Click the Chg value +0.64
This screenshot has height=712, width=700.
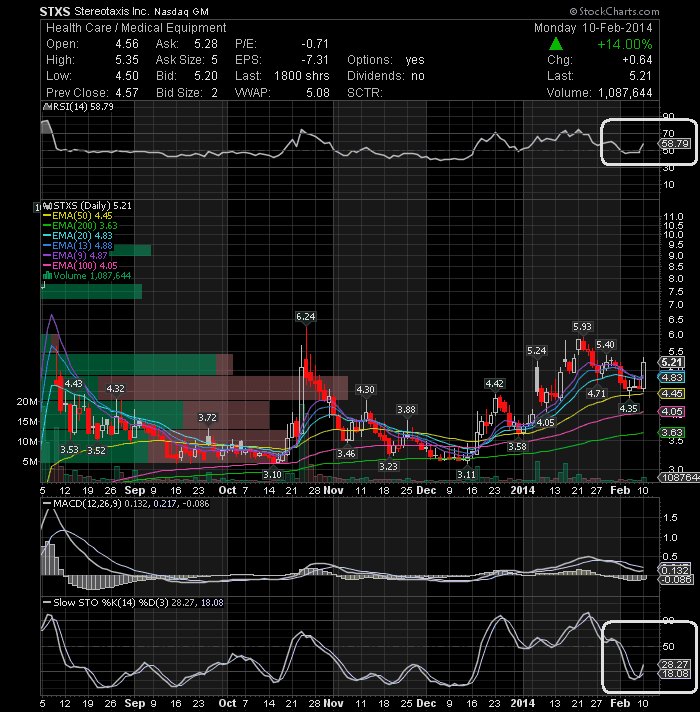[637, 59]
